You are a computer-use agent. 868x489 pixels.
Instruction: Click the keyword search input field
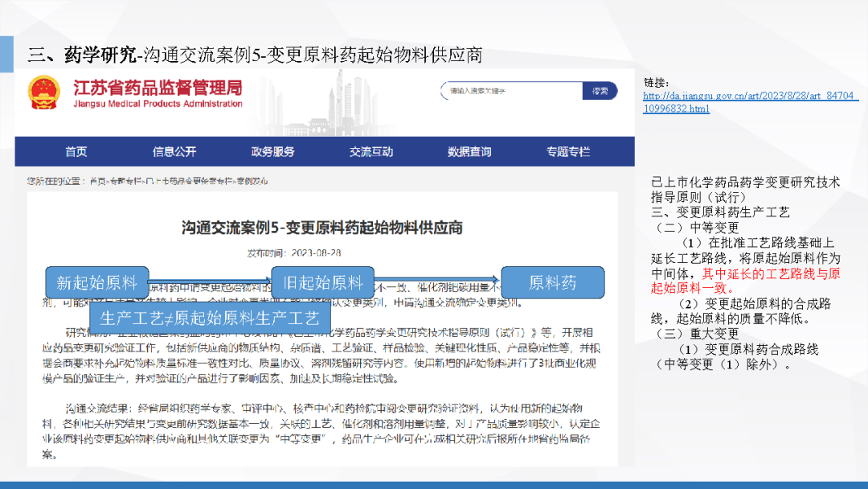pyautogui.click(x=510, y=92)
